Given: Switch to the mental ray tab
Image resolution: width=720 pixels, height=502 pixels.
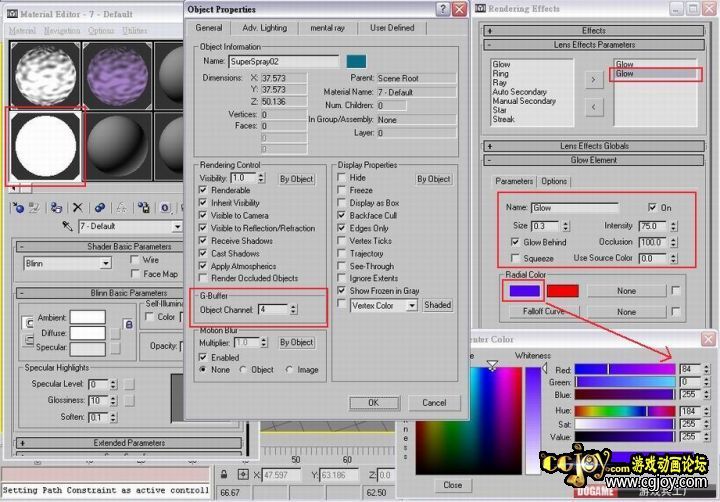Looking at the screenshot, I should pyautogui.click(x=327, y=28).
